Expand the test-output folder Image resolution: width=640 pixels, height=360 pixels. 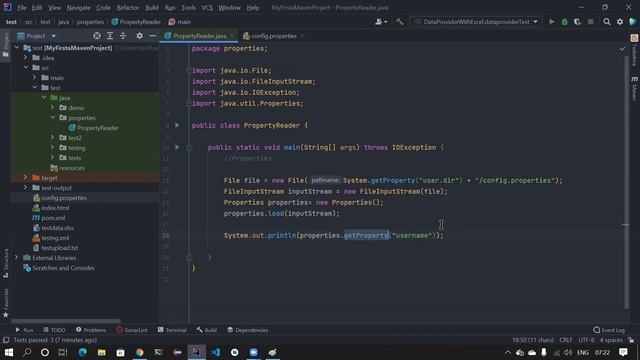[26, 188]
